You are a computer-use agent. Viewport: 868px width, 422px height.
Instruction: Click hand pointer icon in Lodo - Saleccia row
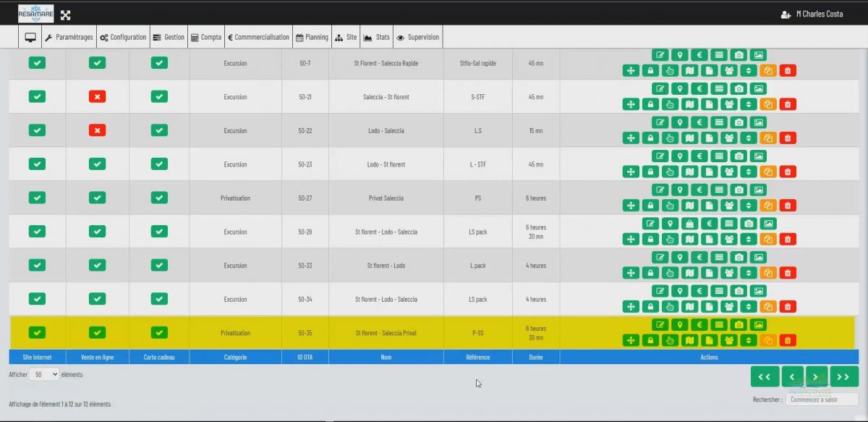[x=670, y=138]
